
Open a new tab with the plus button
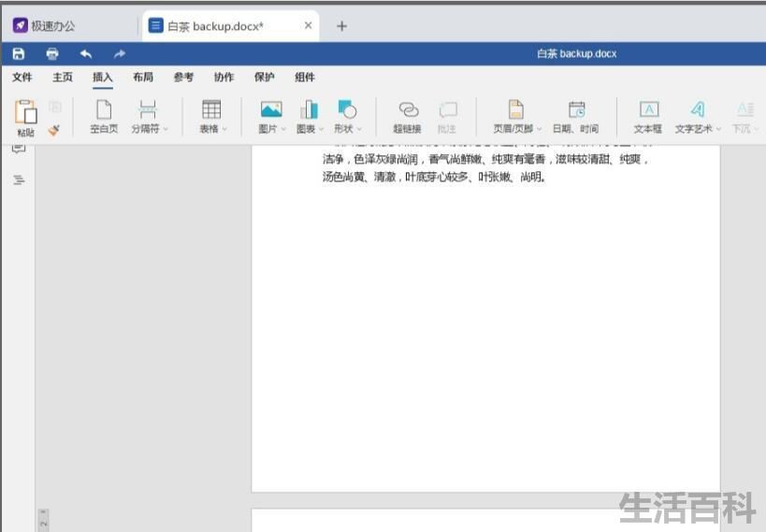[342, 26]
